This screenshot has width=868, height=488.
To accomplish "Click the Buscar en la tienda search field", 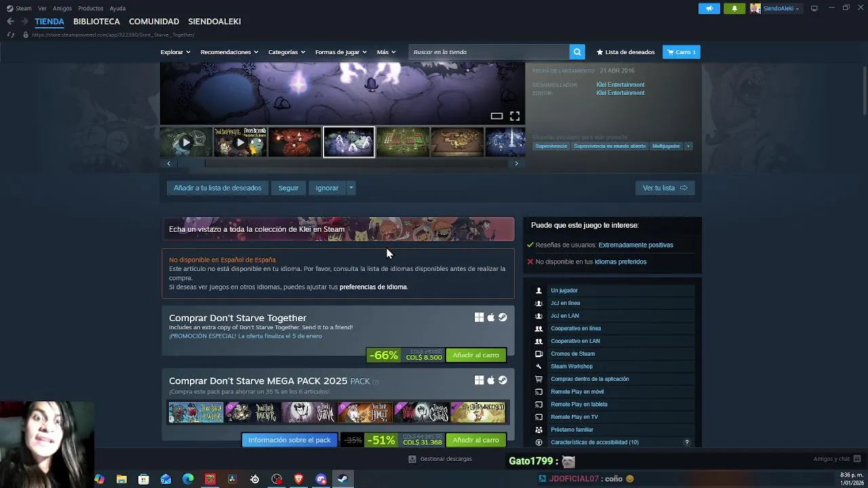I will point(489,52).
